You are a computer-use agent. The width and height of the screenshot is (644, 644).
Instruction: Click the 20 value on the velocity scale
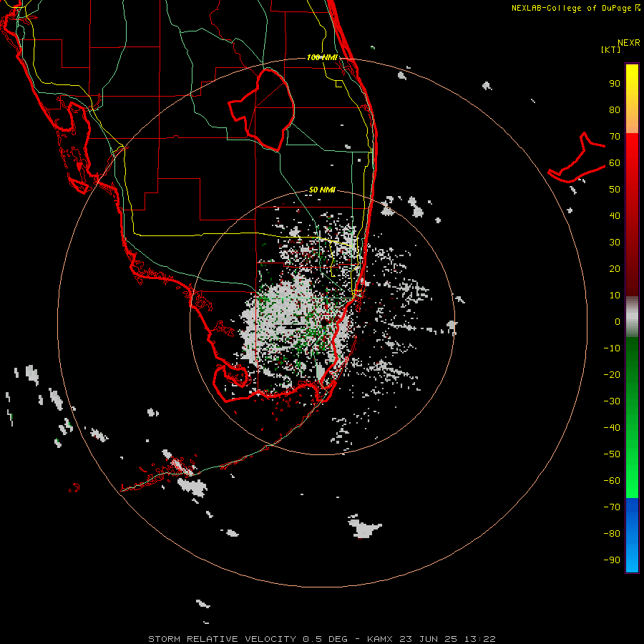pos(615,268)
